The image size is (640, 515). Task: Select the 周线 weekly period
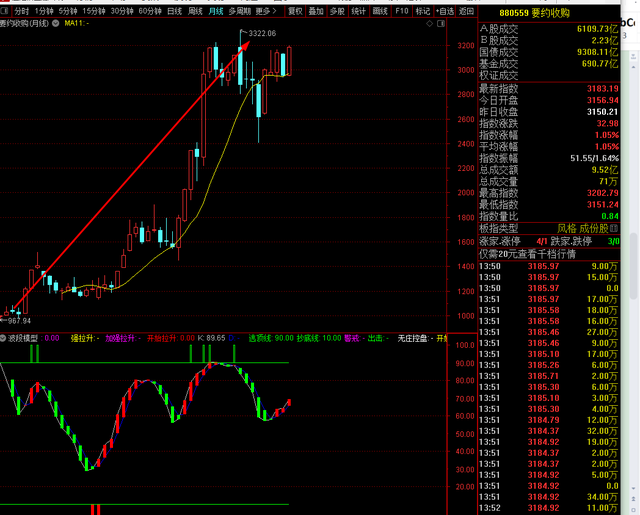point(196,11)
